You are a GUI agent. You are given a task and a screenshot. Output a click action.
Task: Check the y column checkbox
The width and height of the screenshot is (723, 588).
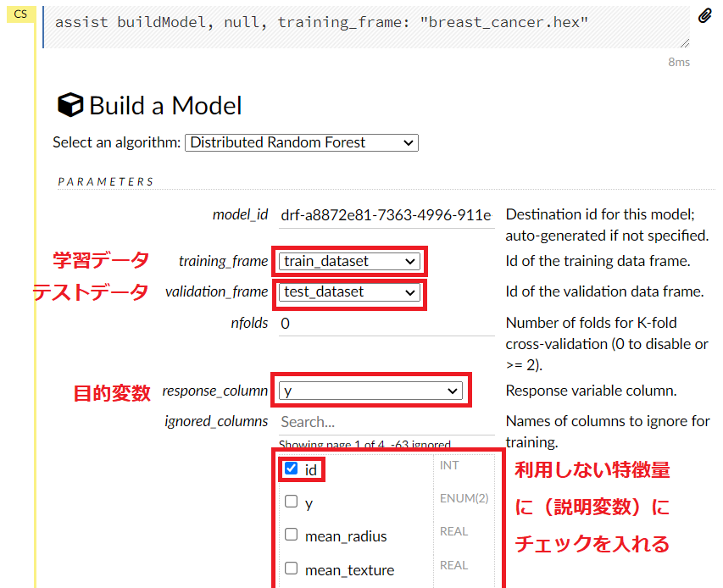point(292,502)
